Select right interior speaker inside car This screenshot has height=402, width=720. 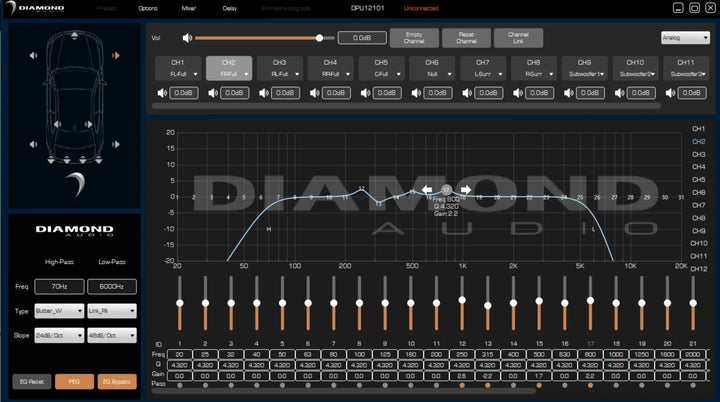point(88,124)
